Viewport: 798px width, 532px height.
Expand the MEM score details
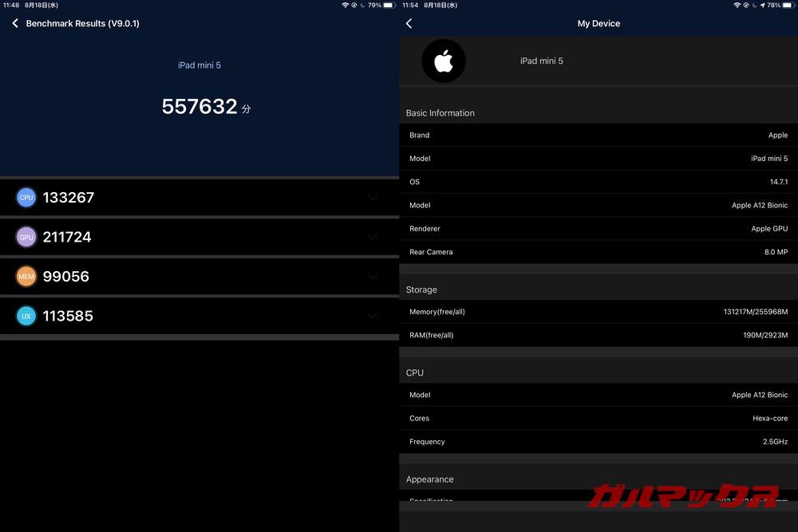coord(373,276)
